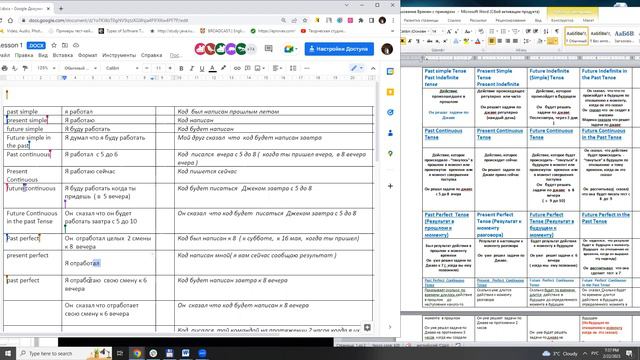Toggle italic in the Google Docs toolbar
Viewport: 640px width, 360px height.
pos(191,68)
